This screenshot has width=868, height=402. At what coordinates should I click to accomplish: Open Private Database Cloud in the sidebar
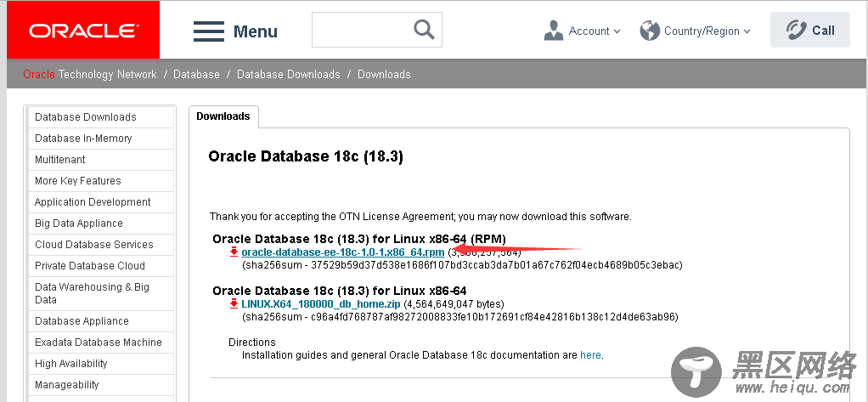pyautogui.click(x=101, y=266)
